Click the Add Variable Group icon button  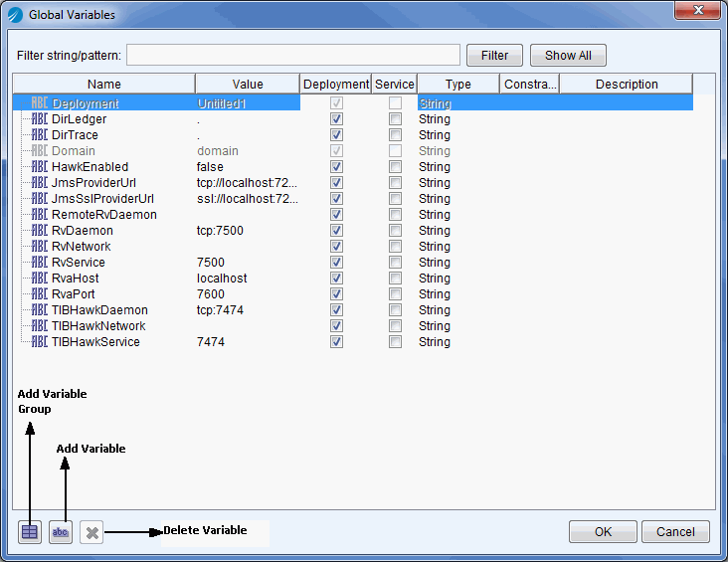click(x=30, y=532)
